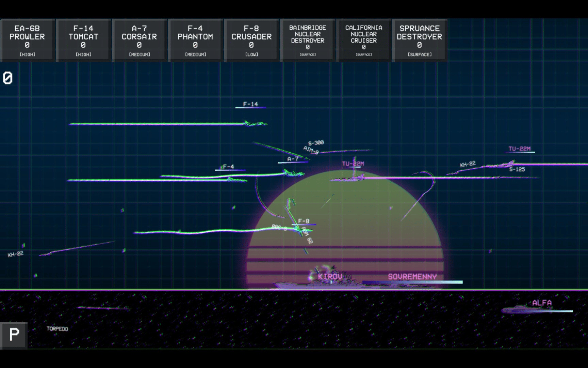588x368 pixels.
Task: Select the F-14 Tomcat card
Action: coord(83,40)
